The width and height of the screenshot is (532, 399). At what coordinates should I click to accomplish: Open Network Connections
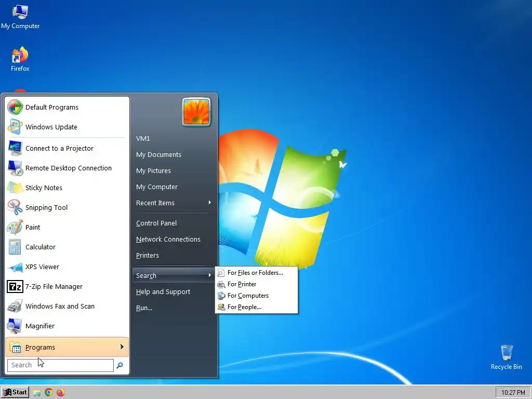168,239
